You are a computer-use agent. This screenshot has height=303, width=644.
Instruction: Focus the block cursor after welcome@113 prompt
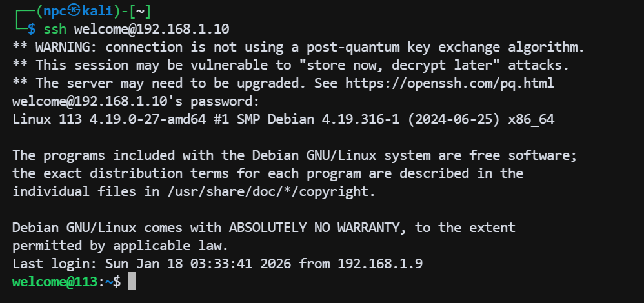click(132, 282)
